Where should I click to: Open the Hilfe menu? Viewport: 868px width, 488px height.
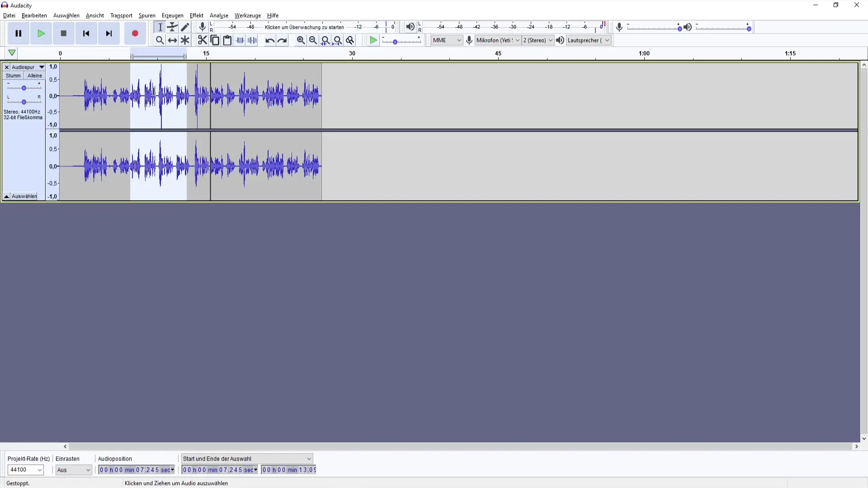click(x=273, y=15)
